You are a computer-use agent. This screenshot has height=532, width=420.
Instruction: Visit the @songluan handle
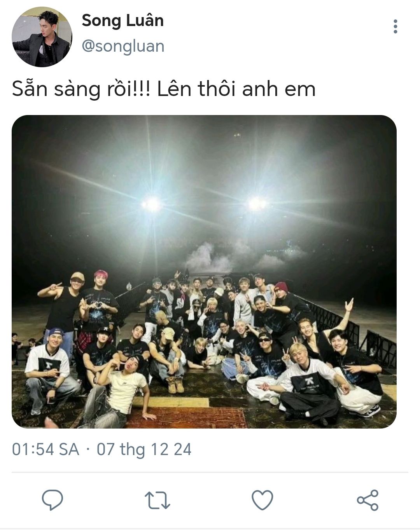(123, 46)
